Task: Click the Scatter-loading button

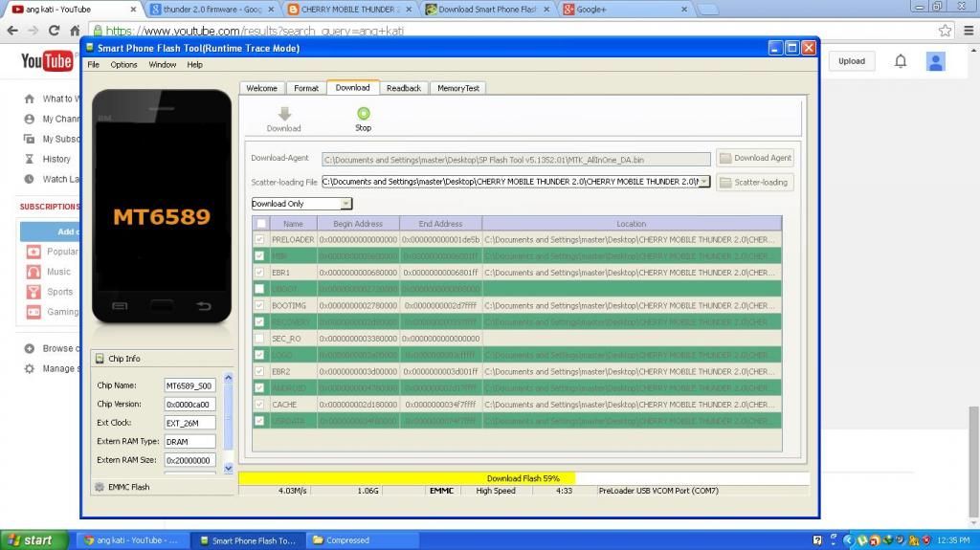Action: pyautogui.click(x=755, y=183)
